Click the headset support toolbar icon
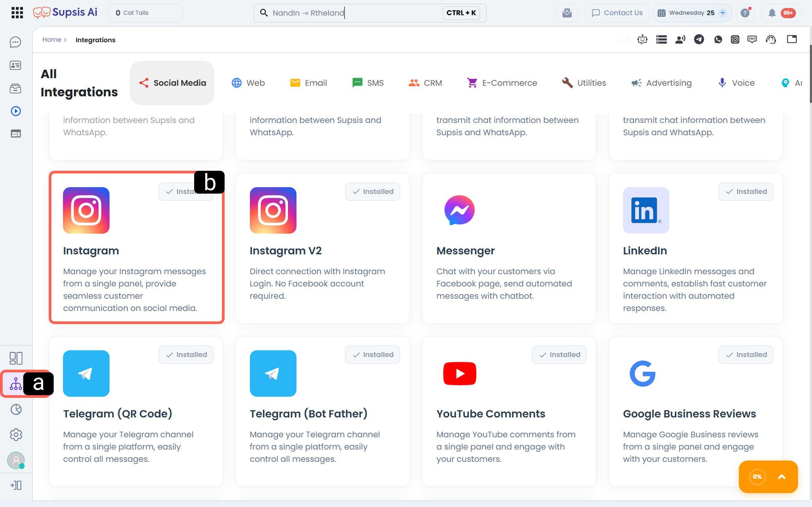Screen dimensions: 812x507 pyautogui.click(x=771, y=40)
